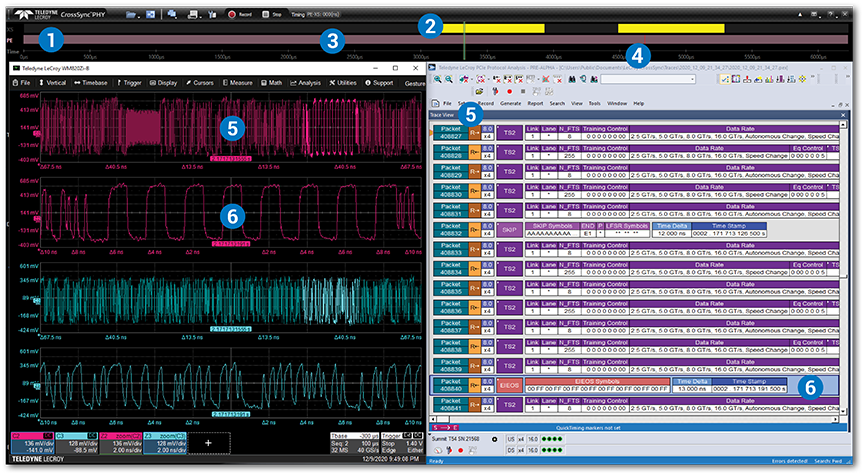Click the cascade windows icon in CrossSync toolbar
The image size is (864, 475).
[x=172, y=14]
